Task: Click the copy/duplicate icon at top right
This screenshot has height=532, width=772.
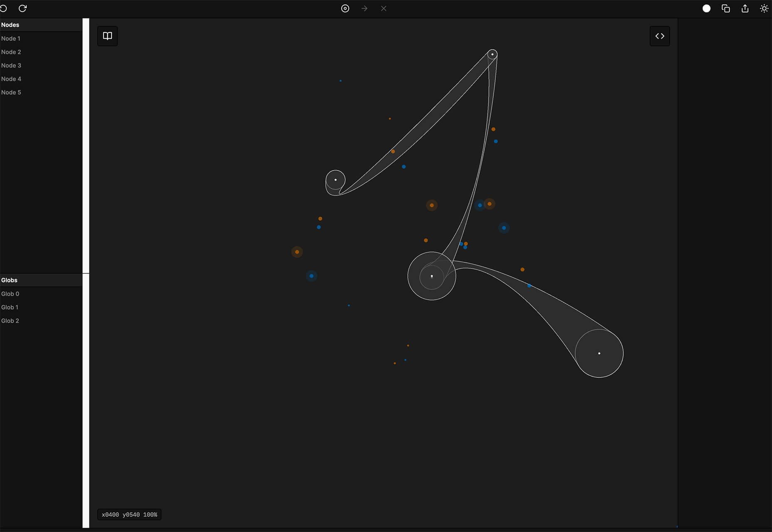Action: pos(726,8)
